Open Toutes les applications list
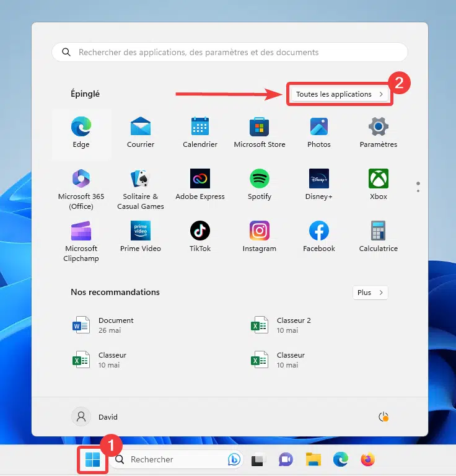 pos(340,94)
